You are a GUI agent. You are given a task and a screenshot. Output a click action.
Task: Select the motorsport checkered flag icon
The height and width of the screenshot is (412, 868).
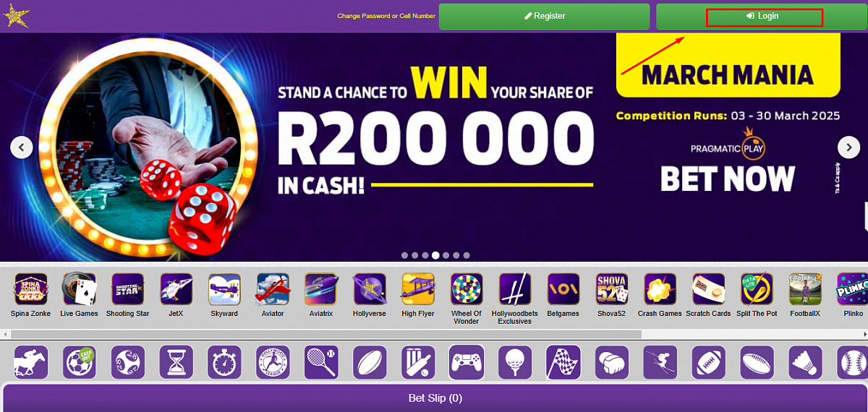(563, 362)
